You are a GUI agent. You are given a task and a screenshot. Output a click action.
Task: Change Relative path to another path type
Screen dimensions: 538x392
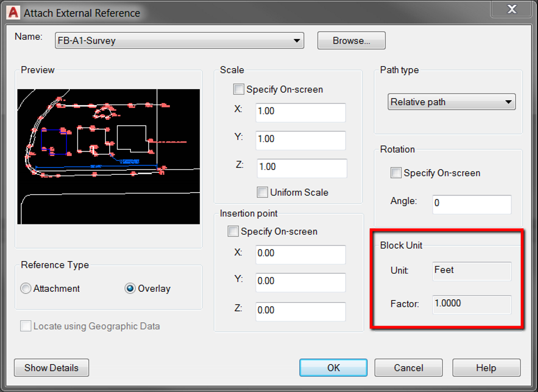(451, 102)
